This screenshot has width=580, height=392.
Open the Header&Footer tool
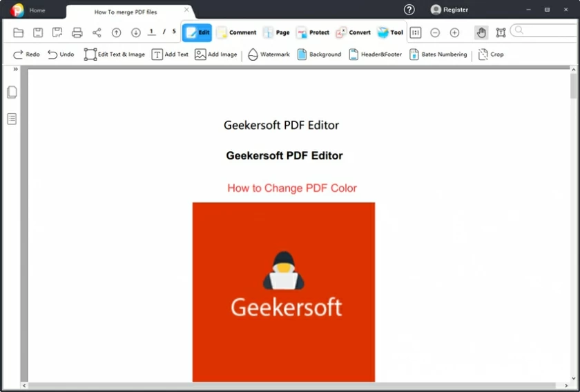tap(376, 55)
